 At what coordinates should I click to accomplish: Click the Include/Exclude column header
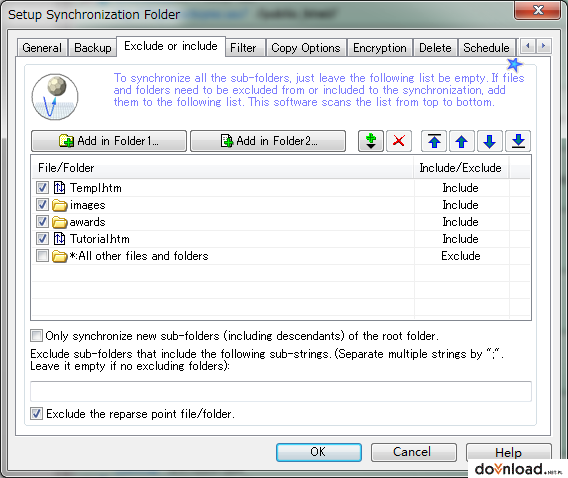[x=461, y=168]
